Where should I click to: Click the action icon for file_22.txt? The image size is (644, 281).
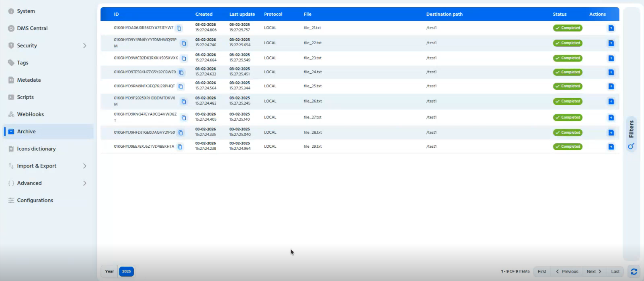[611, 43]
